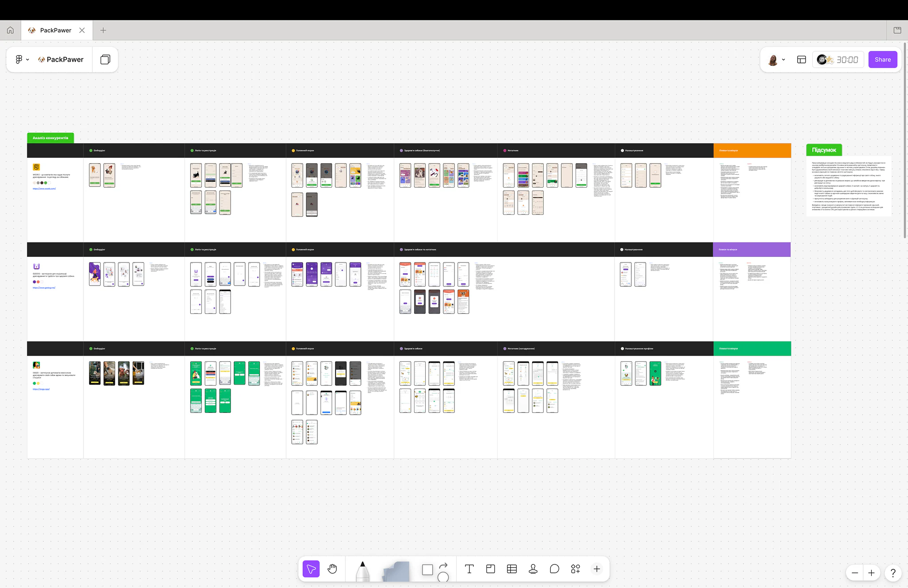Open the woofz.com link
This screenshot has width=908, height=588.
point(44,188)
